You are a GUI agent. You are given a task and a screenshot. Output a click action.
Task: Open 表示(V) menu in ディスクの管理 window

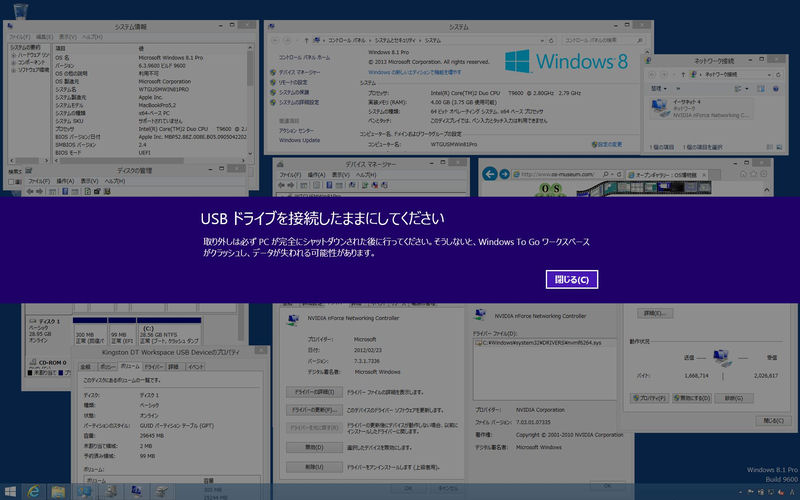(89, 181)
